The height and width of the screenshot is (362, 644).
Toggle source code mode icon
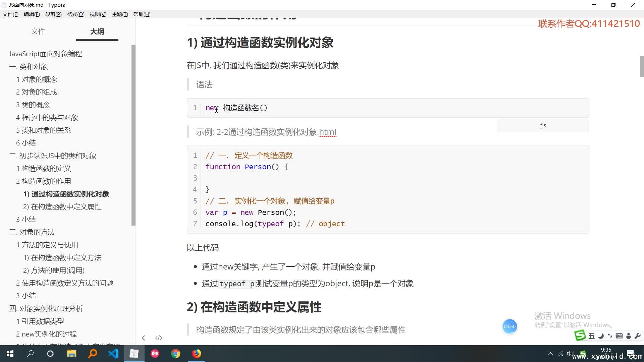click(x=159, y=338)
